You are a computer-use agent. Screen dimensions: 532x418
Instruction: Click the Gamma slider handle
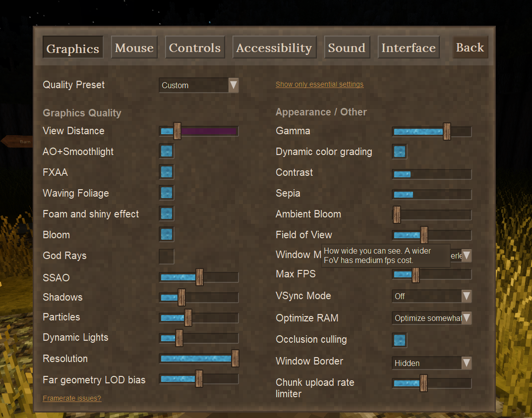(447, 132)
